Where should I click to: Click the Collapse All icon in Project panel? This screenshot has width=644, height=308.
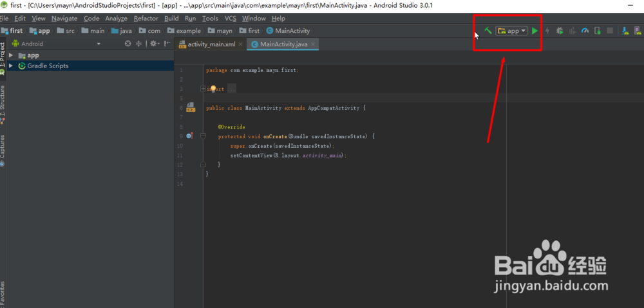[x=139, y=44]
